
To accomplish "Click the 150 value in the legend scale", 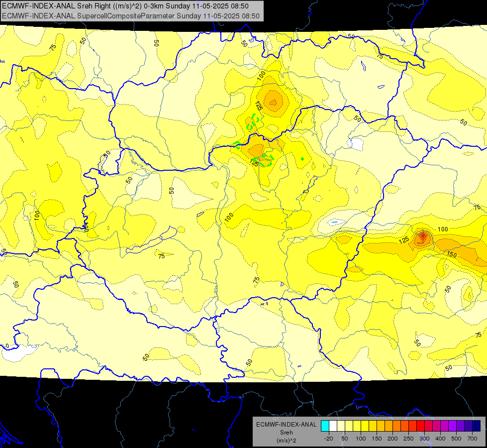I will [x=377, y=439].
